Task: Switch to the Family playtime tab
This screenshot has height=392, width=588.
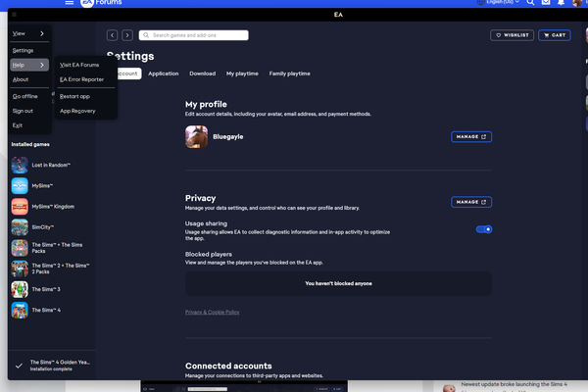Action: (x=289, y=73)
